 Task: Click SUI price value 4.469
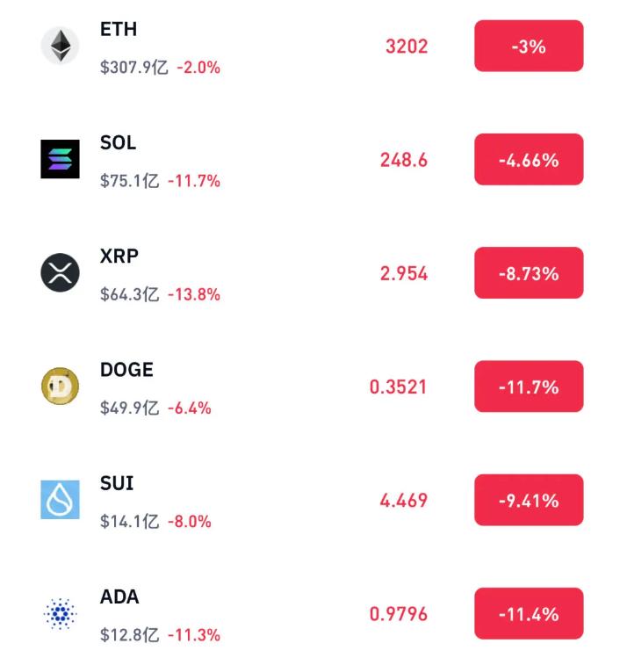tap(404, 500)
